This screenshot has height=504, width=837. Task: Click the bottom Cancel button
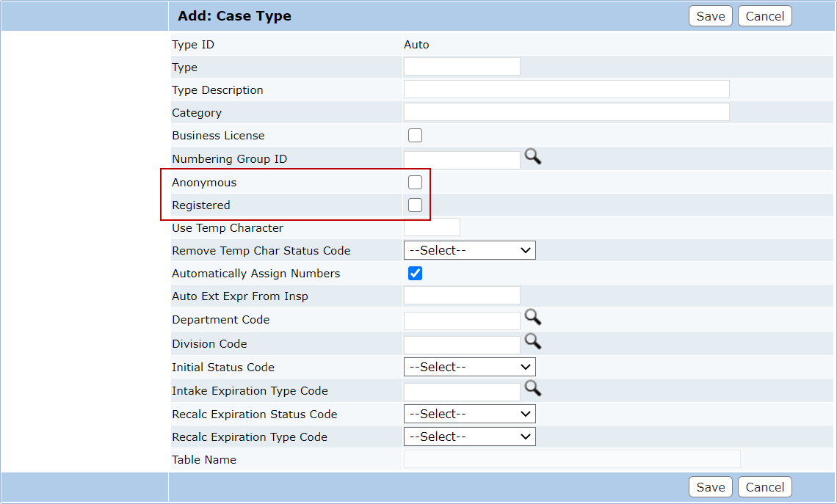pos(764,487)
